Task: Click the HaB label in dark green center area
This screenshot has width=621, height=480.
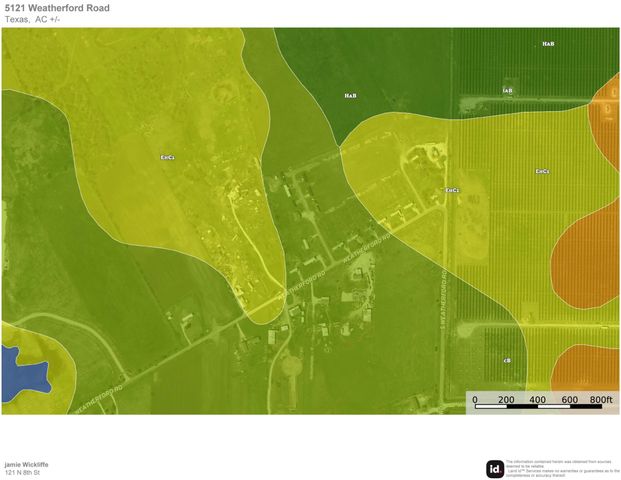Action: [x=350, y=96]
